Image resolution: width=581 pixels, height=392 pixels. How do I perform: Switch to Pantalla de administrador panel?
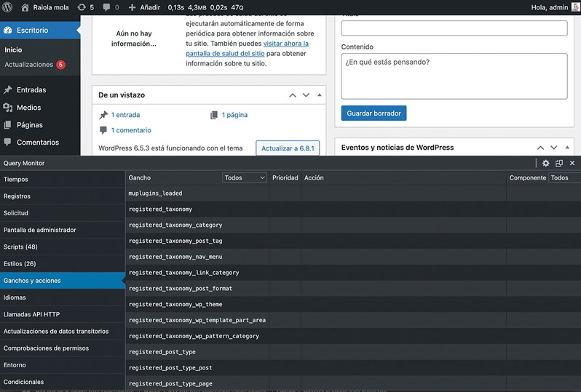pos(63,231)
